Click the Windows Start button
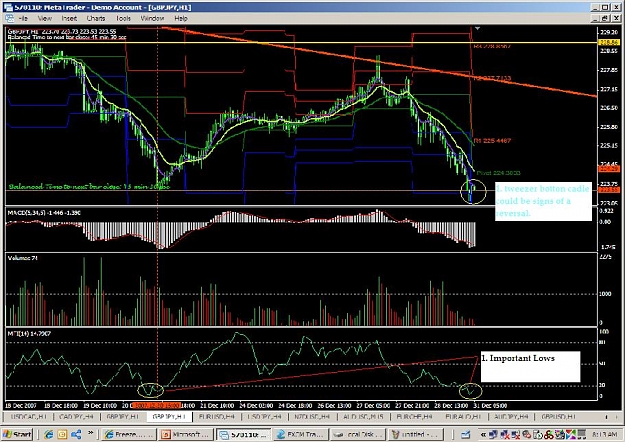Screen dimensions: 625x442 click(x=17, y=434)
